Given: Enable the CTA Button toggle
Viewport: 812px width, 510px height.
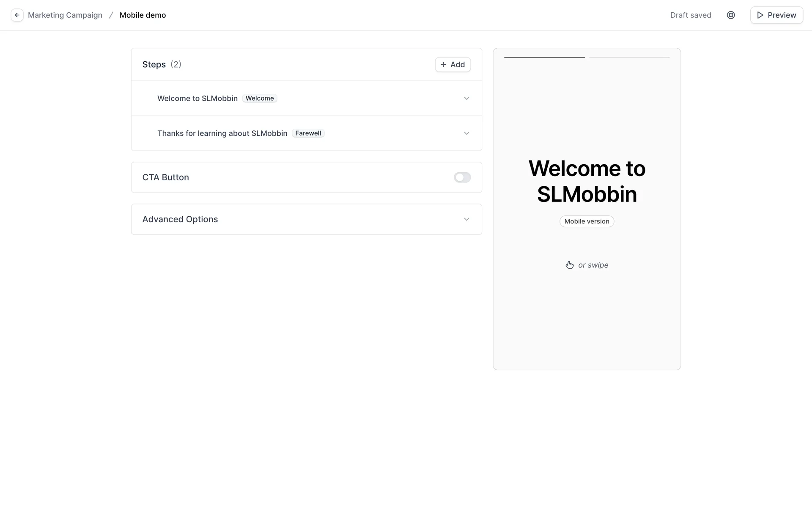Looking at the screenshot, I should (462, 177).
